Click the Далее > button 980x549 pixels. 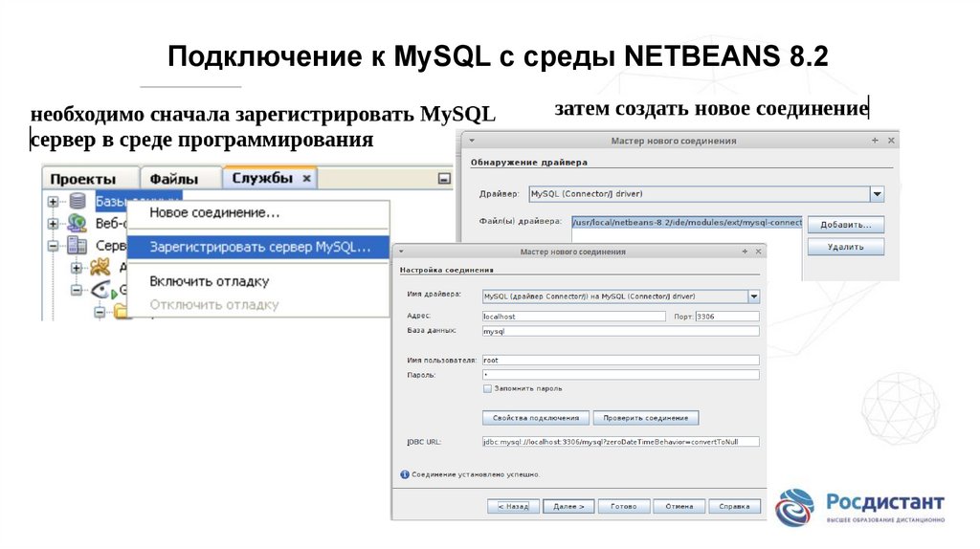[x=568, y=507]
